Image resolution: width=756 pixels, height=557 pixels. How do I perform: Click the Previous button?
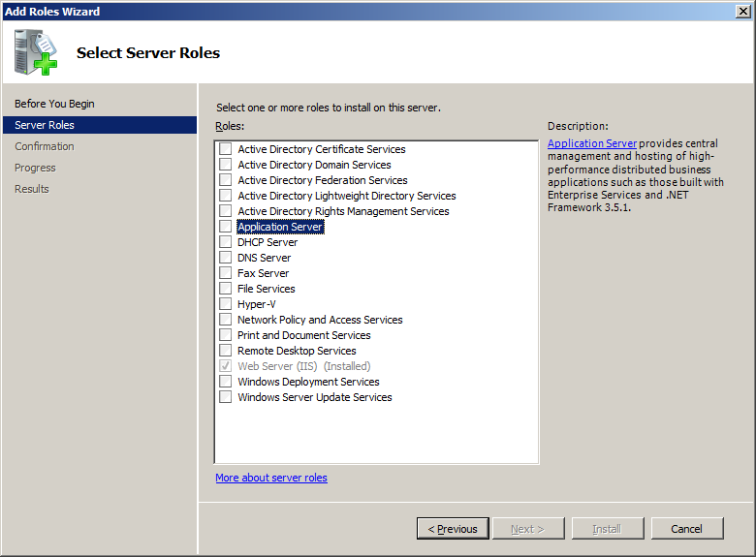coord(453,529)
